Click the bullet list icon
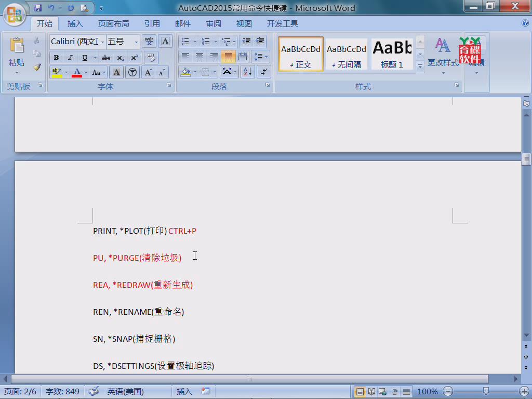The width and height of the screenshot is (532, 399). click(x=185, y=42)
